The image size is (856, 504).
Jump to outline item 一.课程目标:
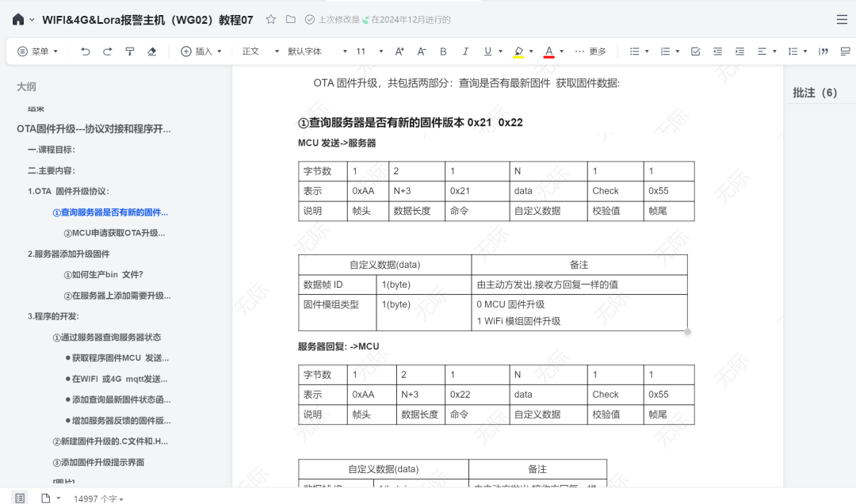pyautogui.click(x=52, y=150)
